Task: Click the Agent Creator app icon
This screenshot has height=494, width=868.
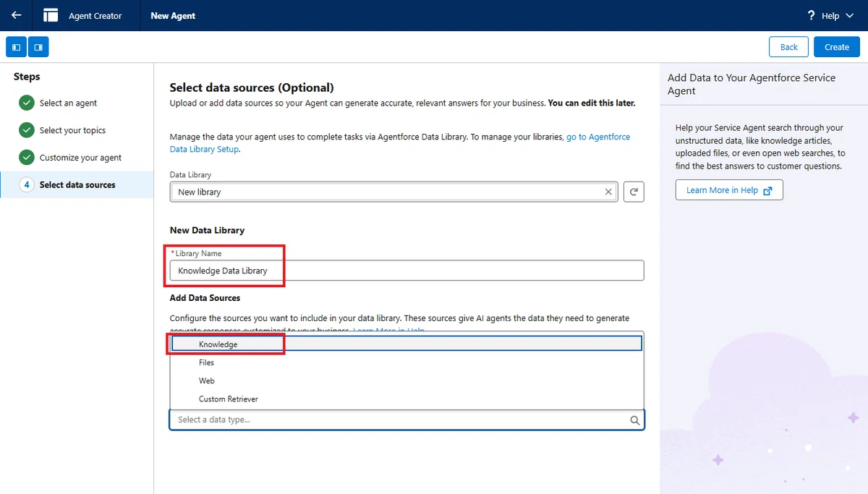Action: (x=51, y=15)
